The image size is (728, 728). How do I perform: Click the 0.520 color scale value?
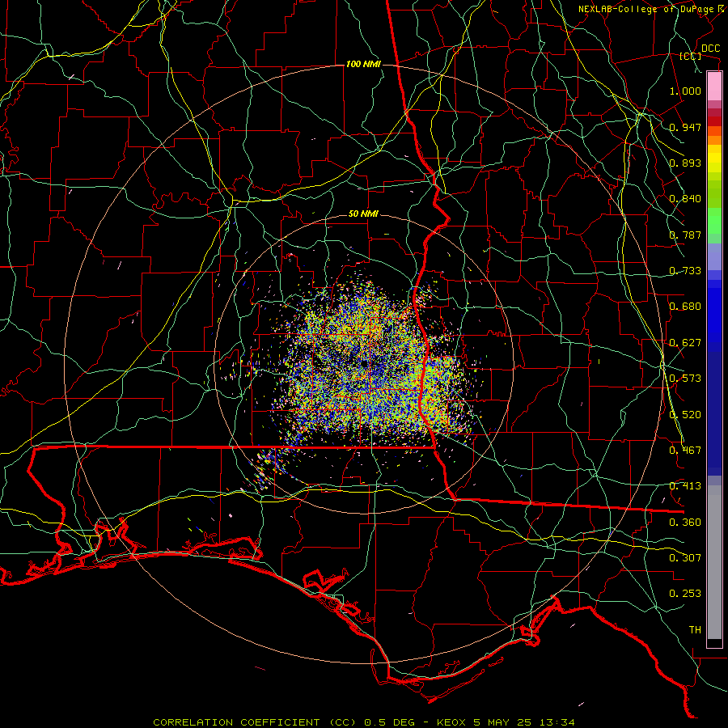click(685, 415)
